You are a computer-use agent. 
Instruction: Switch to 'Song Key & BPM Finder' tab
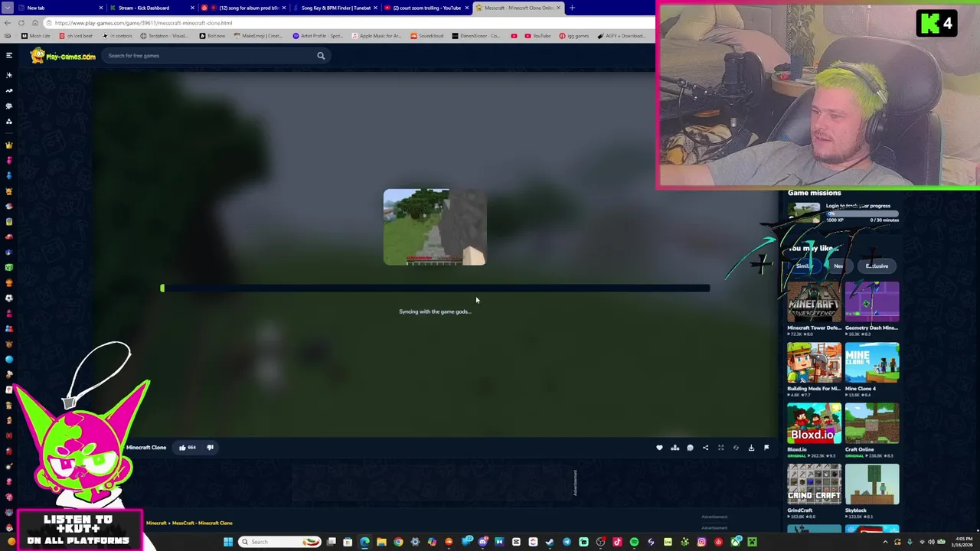click(x=335, y=8)
